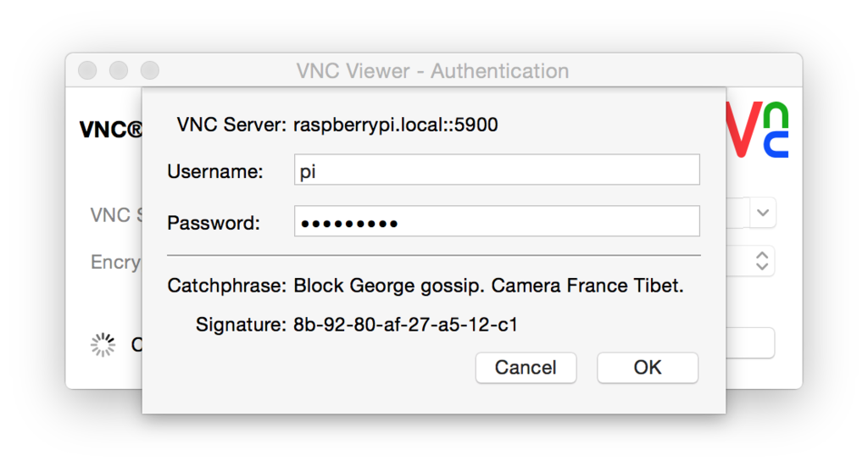This screenshot has height=467, width=868.
Task: Click the zoom window button
Action: 149,71
